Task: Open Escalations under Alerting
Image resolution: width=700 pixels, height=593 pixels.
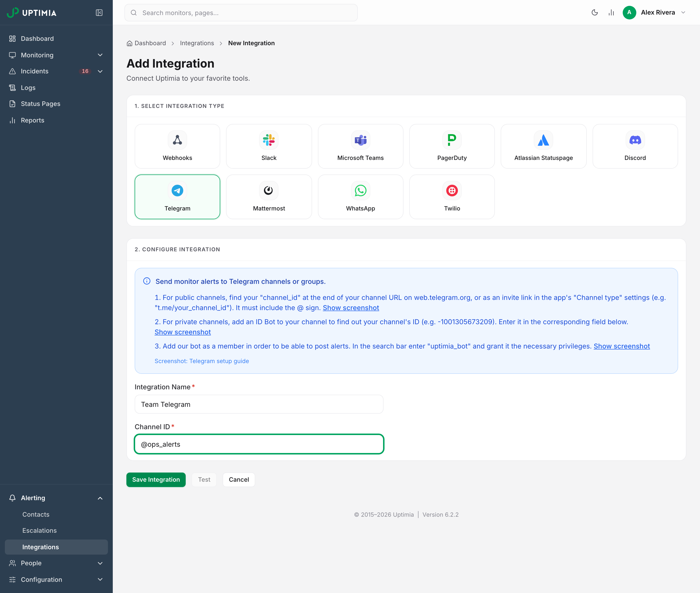Action: pyautogui.click(x=56, y=531)
